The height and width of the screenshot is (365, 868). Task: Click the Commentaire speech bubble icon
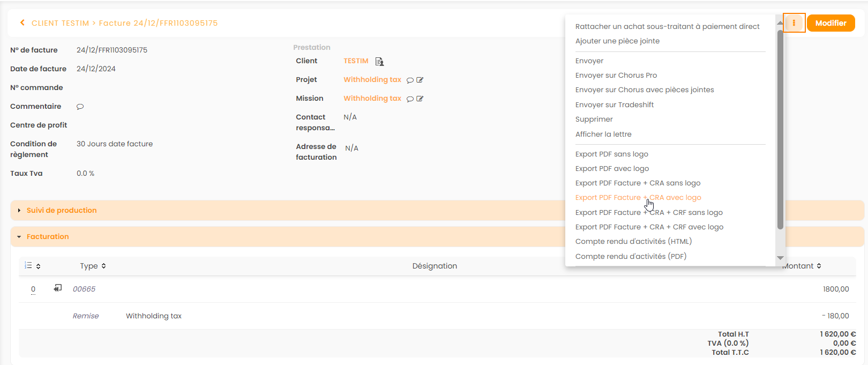pyautogui.click(x=80, y=107)
